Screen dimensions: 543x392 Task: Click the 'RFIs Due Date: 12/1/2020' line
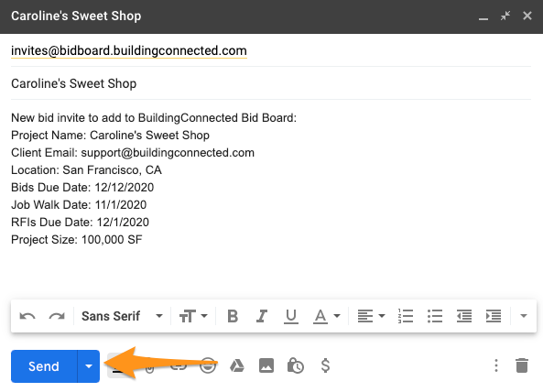point(80,222)
